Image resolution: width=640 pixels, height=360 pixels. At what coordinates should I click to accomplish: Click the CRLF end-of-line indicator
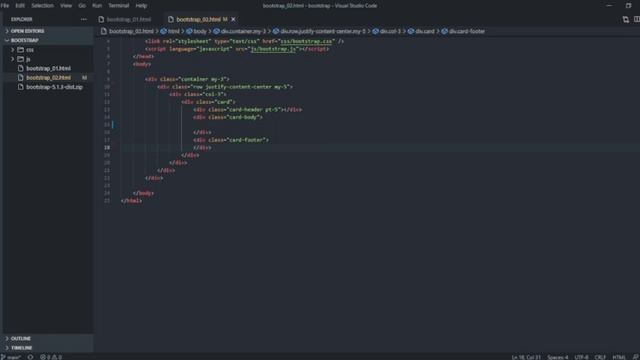point(600,357)
